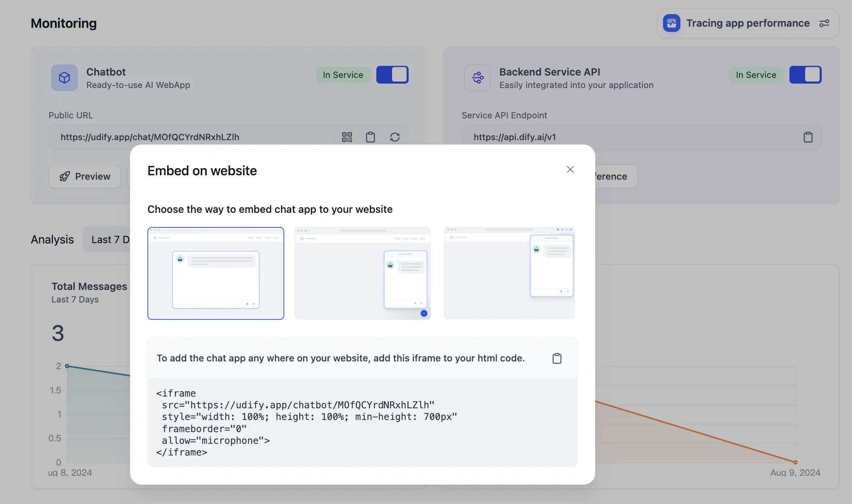852x504 pixels.
Task: Regenerate the public URL
Action: 395,137
